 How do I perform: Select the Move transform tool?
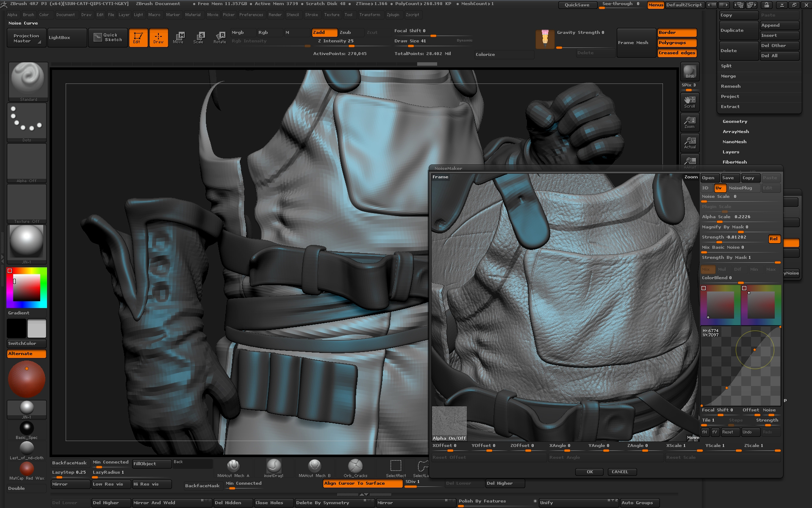178,37
